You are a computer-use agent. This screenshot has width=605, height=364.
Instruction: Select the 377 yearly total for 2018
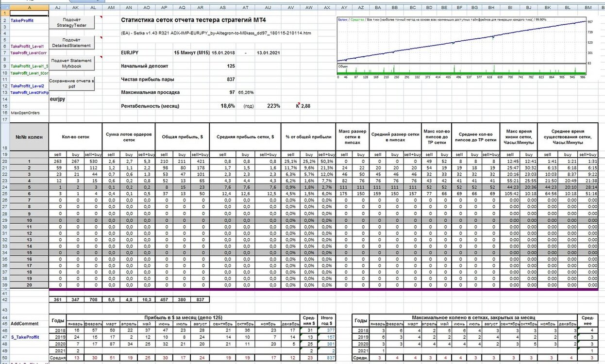tap(327, 330)
